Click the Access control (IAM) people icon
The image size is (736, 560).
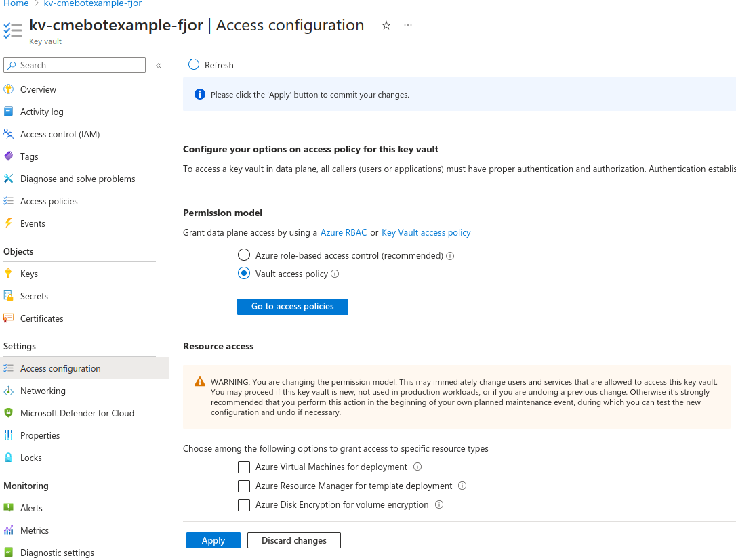click(x=8, y=134)
